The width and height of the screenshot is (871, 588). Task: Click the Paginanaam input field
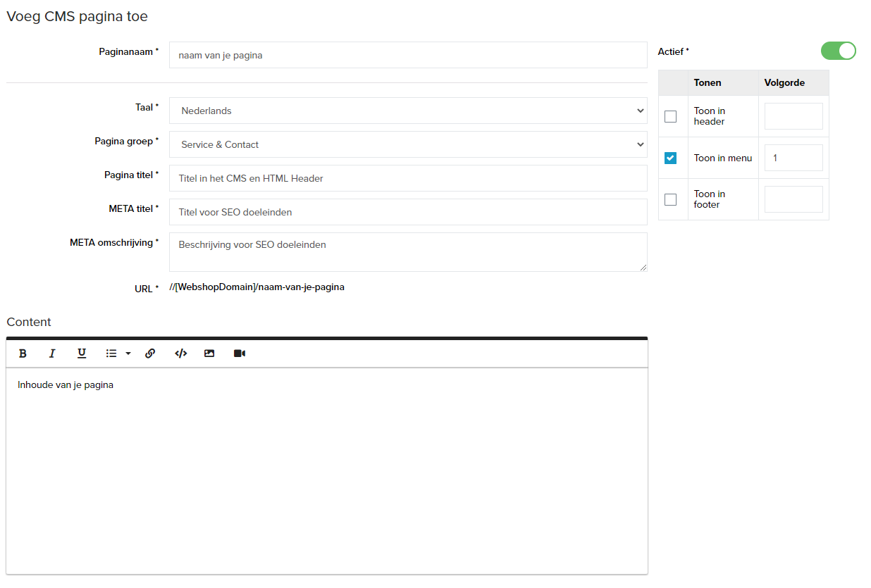[407, 55]
